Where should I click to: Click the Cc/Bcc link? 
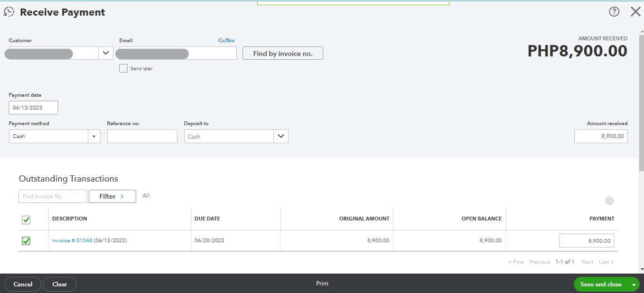tap(226, 41)
